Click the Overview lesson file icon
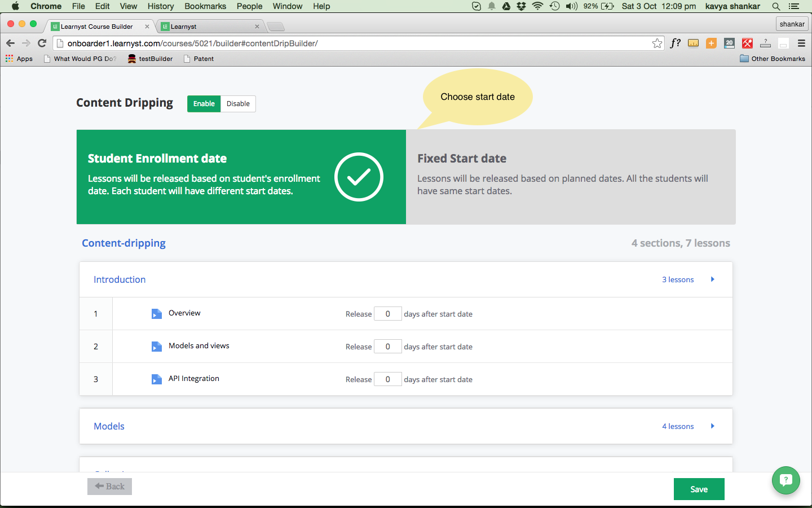The height and width of the screenshot is (508, 812). click(x=157, y=314)
